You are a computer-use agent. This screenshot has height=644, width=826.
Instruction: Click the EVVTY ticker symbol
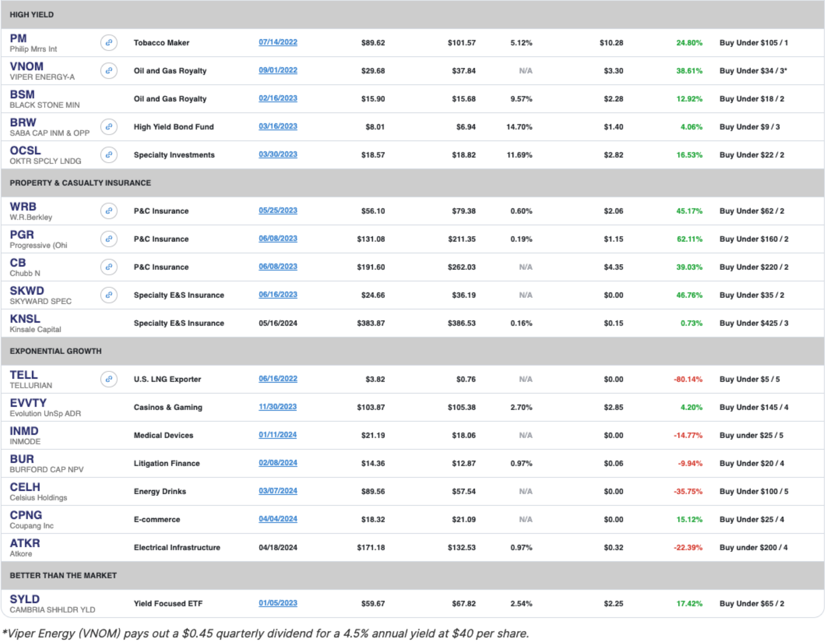tap(28, 403)
